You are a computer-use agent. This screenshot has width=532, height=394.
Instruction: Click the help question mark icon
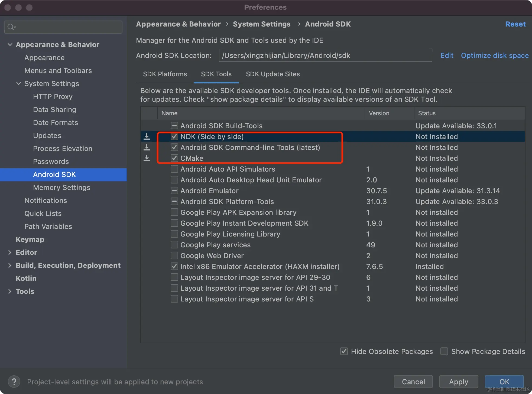[14, 382]
